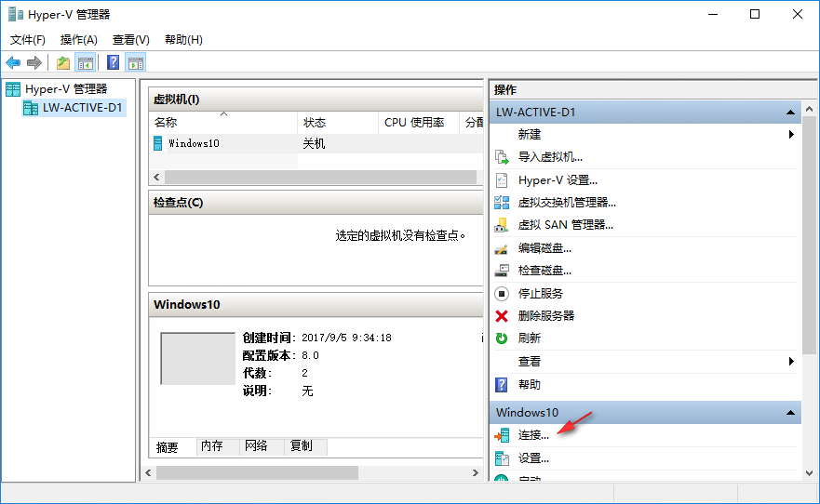
Task: Toggle the action pane toolbar icon
Action: coord(136,63)
